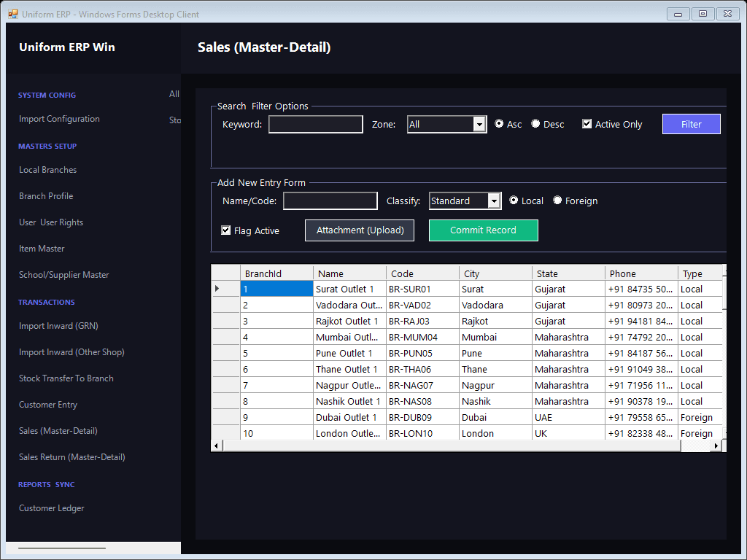
Task: Maximize the Uniform ERP window
Action: click(703, 14)
